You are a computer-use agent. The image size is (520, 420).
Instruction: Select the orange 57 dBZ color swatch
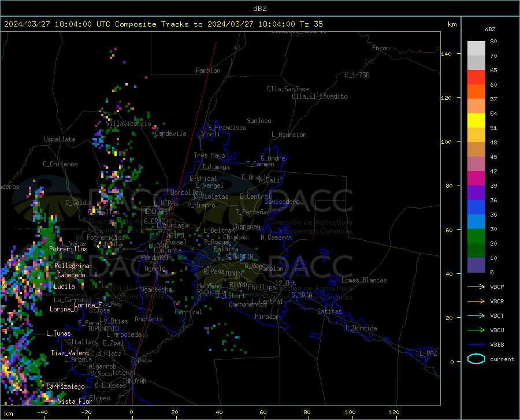pyautogui.click(x=476, y=92)
